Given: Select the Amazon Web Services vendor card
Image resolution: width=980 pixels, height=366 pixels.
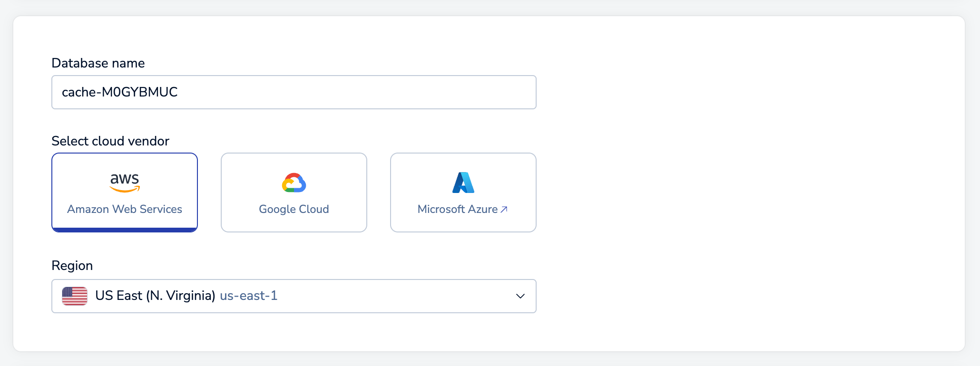Looking at the screenshot, I should pyautogui.click(x=125, y=193).
